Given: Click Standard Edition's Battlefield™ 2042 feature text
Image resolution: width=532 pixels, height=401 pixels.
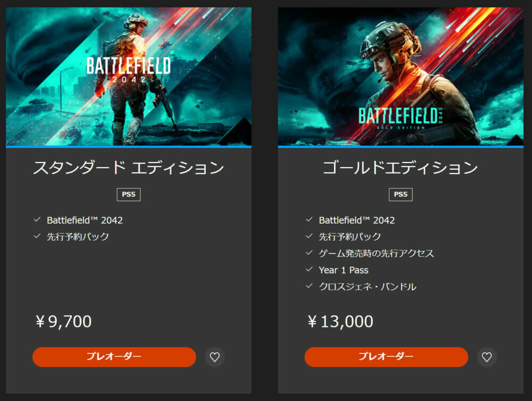Looking at the screenshot, I should 85,220.
